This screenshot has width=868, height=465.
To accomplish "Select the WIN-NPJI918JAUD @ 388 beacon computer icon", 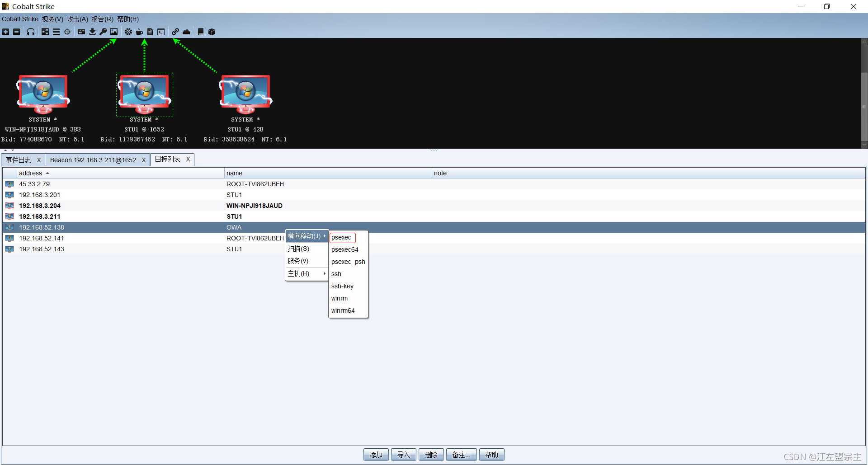I will tap(43, 94).
